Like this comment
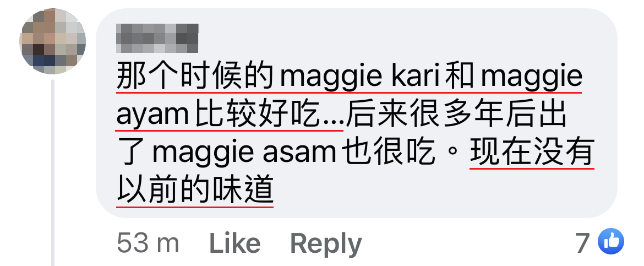The image size is (644, 266). pos(235,243)
